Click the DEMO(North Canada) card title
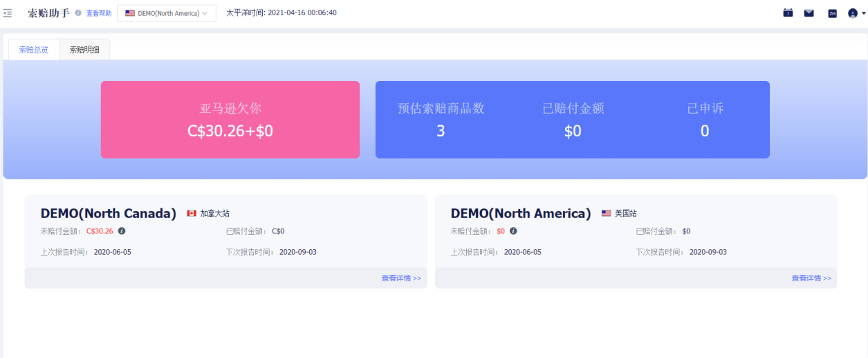The image size is (868, 358). [109, 213]
